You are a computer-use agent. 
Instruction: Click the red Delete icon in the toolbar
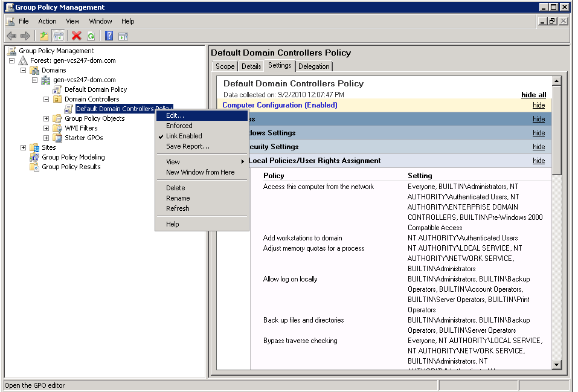[75, 36]
